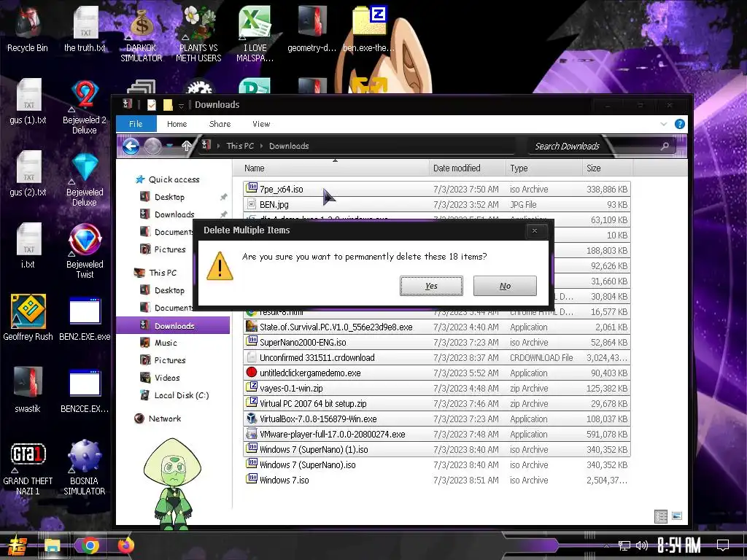Select VirtualBox-7.0.8-156879-Win.exe file
The image size is (747, 560).
tap(436, 419)
